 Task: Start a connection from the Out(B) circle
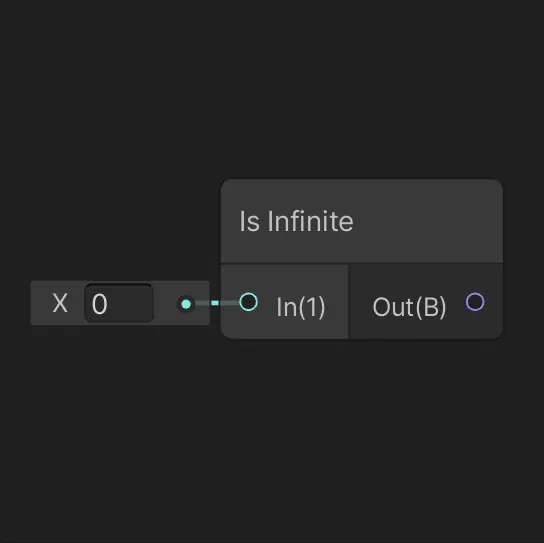click(x=475, y=302)
